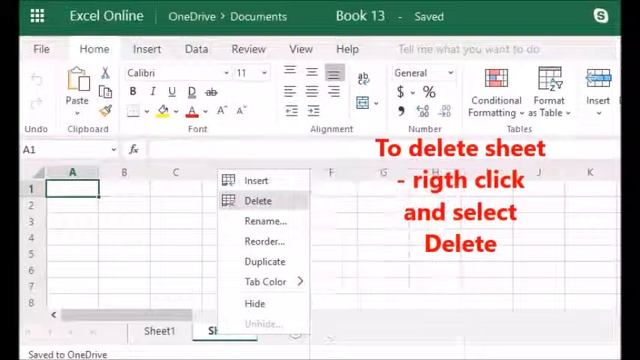This screenshot has width=640, height=360.
Task: Open Skype from the header
Action: 601,16
